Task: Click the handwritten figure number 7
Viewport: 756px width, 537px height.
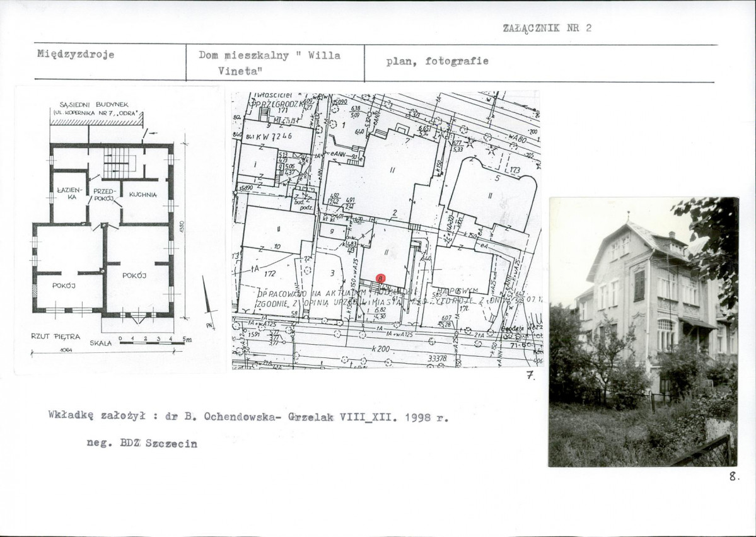Action: [x=530, y=376]
